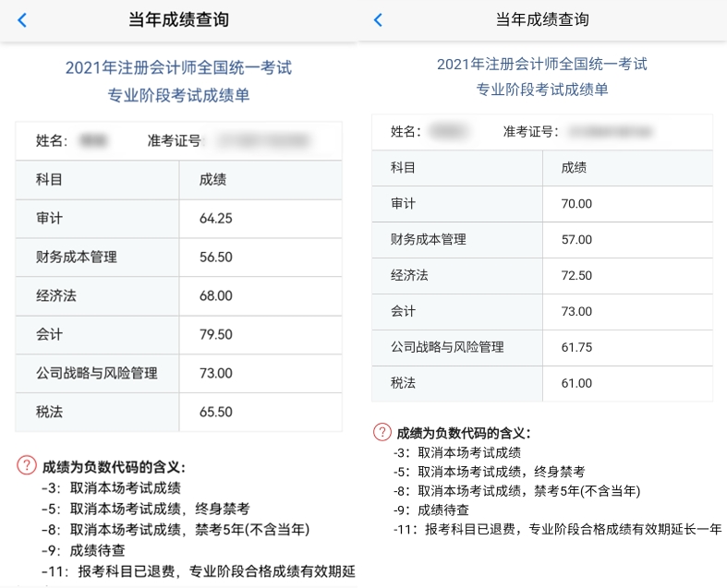Click the question mark icon in left screen
This screenshot has height=588, width=727.
point(27,464)
